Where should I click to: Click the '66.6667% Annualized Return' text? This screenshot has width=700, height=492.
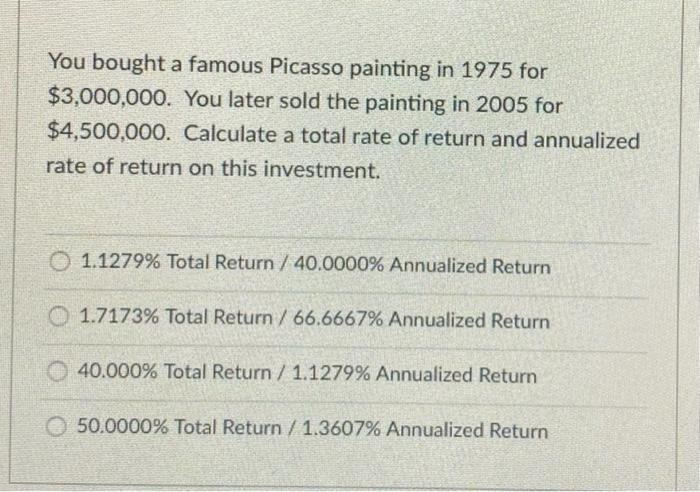click(x=421, y=320)
